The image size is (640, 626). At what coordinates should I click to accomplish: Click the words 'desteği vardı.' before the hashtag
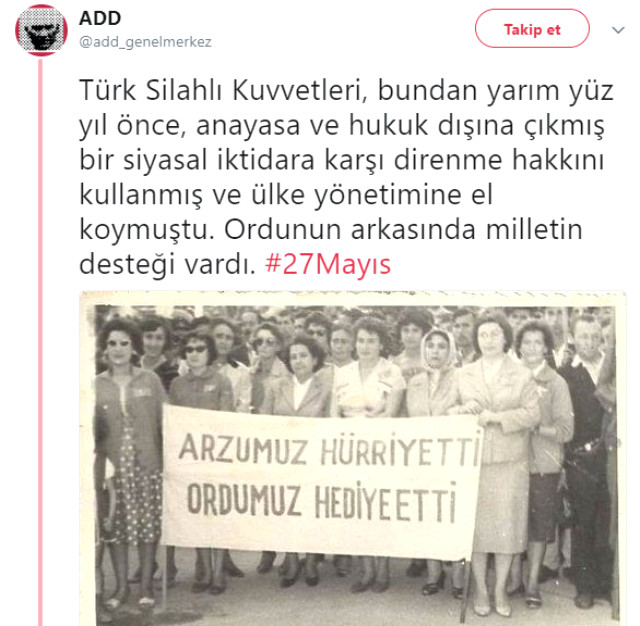click(167, 264)
